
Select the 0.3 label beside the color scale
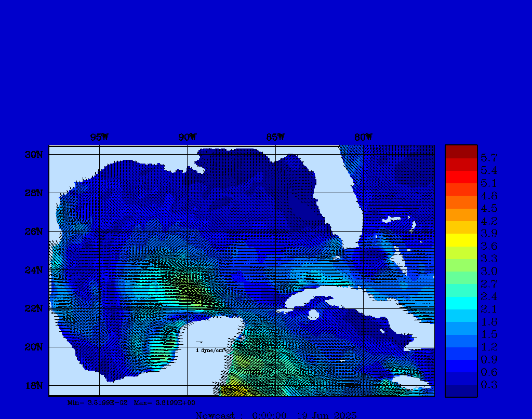(489, 385)
